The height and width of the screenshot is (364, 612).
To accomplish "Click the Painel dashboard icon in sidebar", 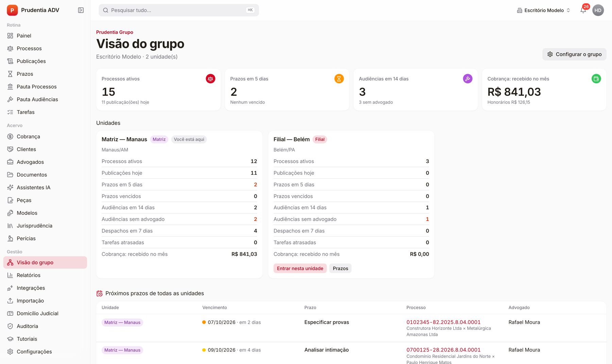I will point(10,36).
